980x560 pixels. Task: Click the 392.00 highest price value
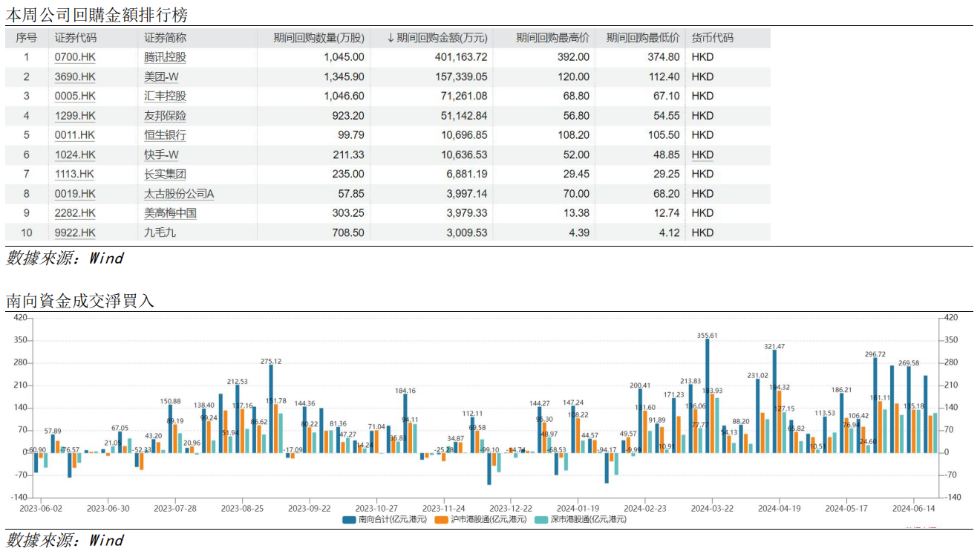click(574, 57)
